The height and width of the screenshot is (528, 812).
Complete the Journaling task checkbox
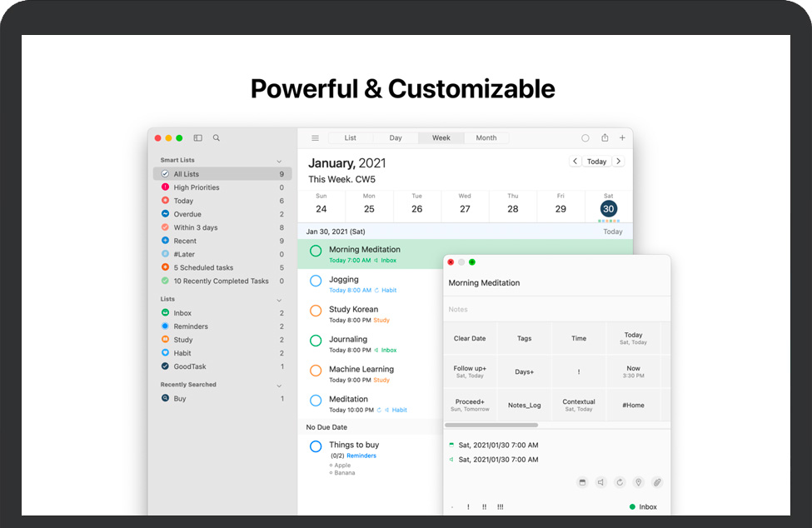point(316,341)
